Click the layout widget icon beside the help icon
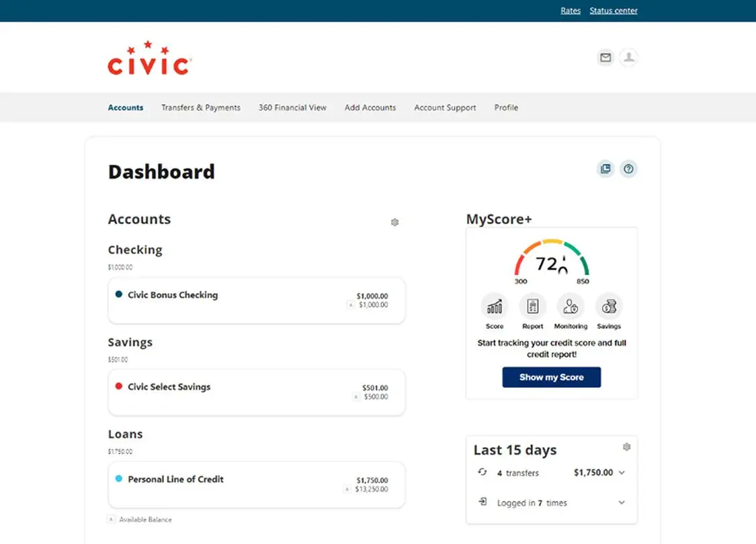Viewport: 756px width, 544px height. pyautogui.click(x=605, y=169)
